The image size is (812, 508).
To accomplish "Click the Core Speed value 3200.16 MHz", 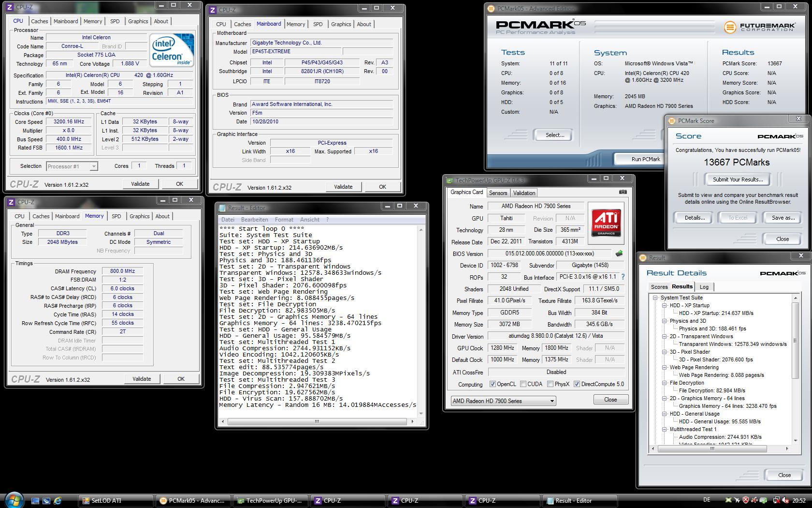I will click(x=69, y=122).
